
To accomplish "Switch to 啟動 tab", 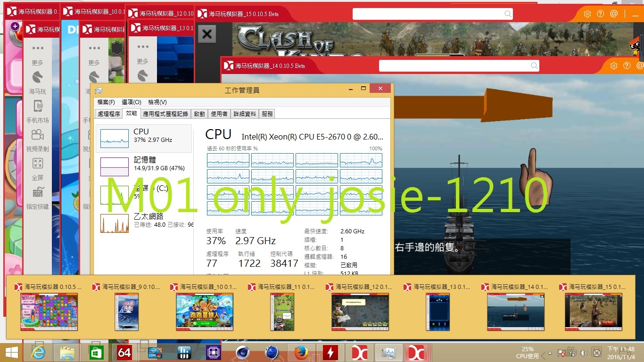I will 199,114.
